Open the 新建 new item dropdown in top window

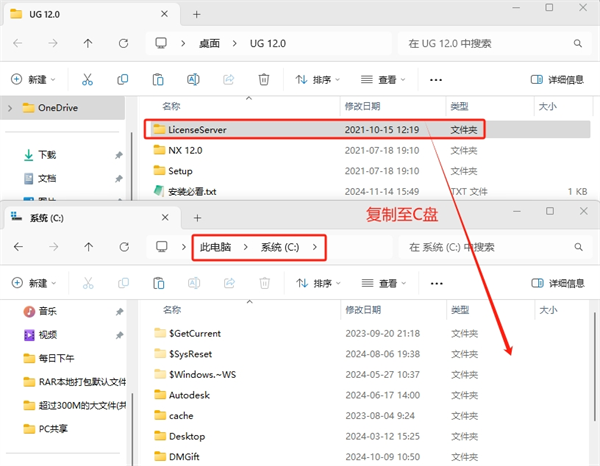[x=36, y=80]
